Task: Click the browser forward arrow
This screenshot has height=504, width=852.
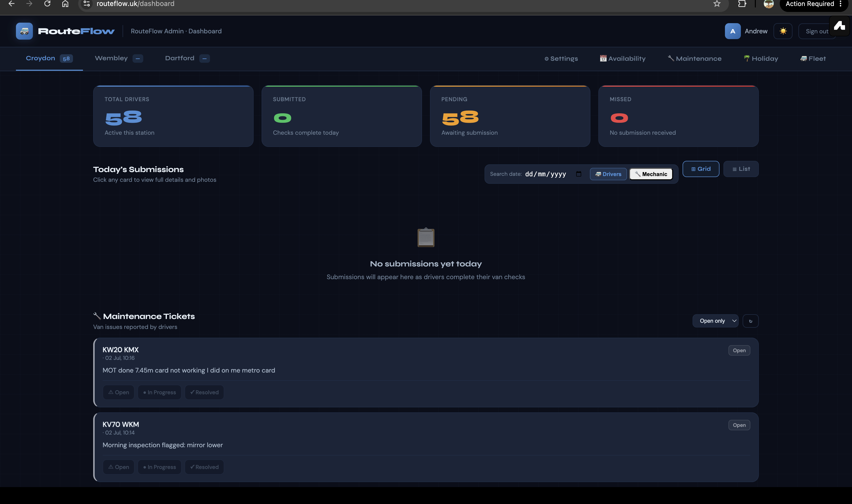Action: tap(29, 4)
